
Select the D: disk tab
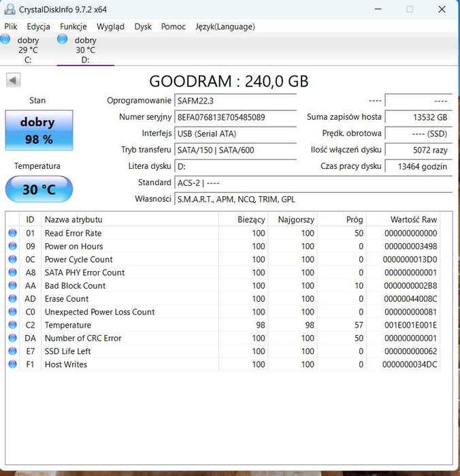pos(85,50)
